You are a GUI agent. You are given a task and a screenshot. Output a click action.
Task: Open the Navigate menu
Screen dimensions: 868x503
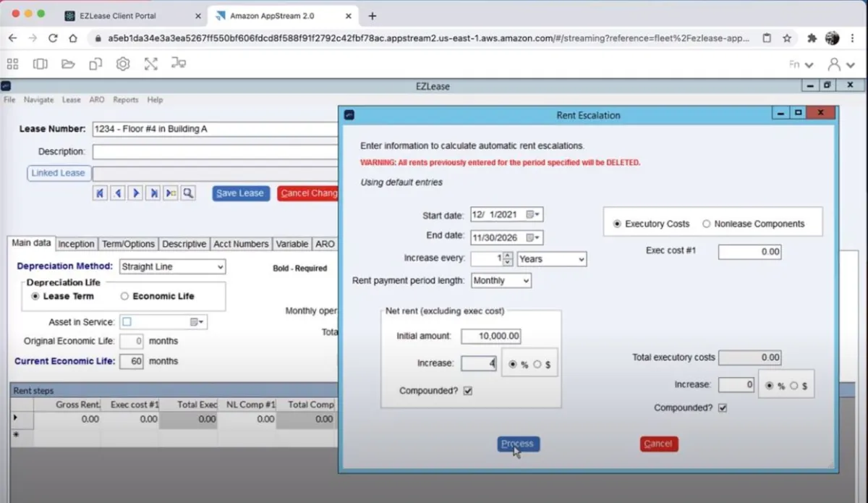(38, 100)
